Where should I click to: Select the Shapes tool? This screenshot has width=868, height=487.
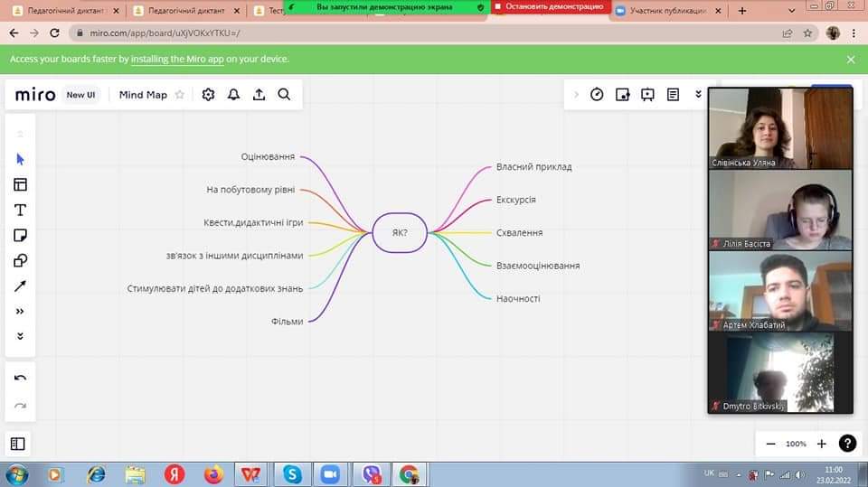[x=21, y=260]
